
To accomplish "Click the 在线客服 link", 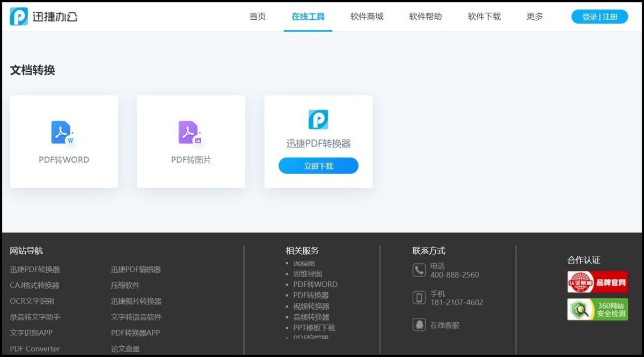I will 445,325.
